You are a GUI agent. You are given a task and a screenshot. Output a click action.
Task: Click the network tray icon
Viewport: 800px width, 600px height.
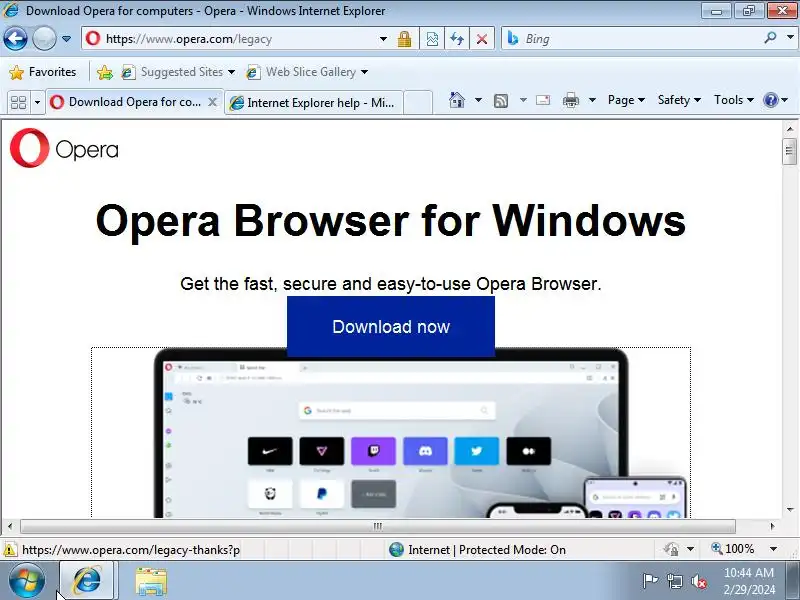pyautogui.click(x=674, y=581)
